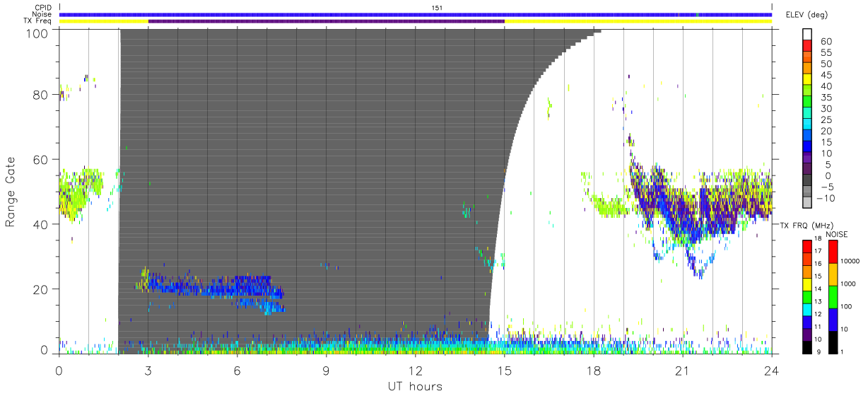Click the 6 tick on the UT hours axis
868x401 pixels.
pyautogui.click(x=237, y=369)
